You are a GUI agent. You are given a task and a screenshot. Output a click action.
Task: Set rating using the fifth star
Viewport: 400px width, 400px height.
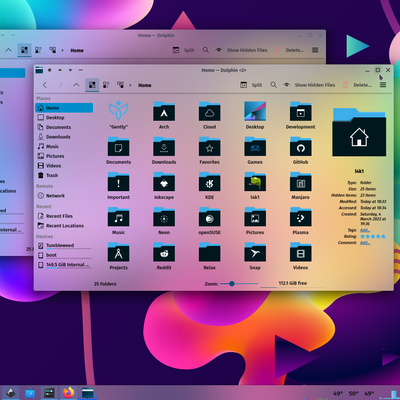[x=383, y=236]
